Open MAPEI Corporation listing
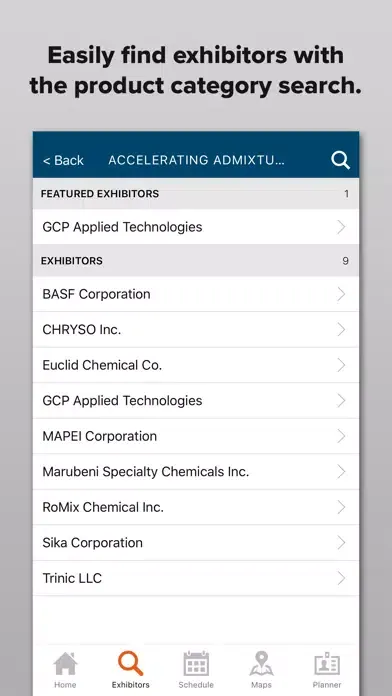Viewport: 392px width, 696px height. tap(196, 436)
